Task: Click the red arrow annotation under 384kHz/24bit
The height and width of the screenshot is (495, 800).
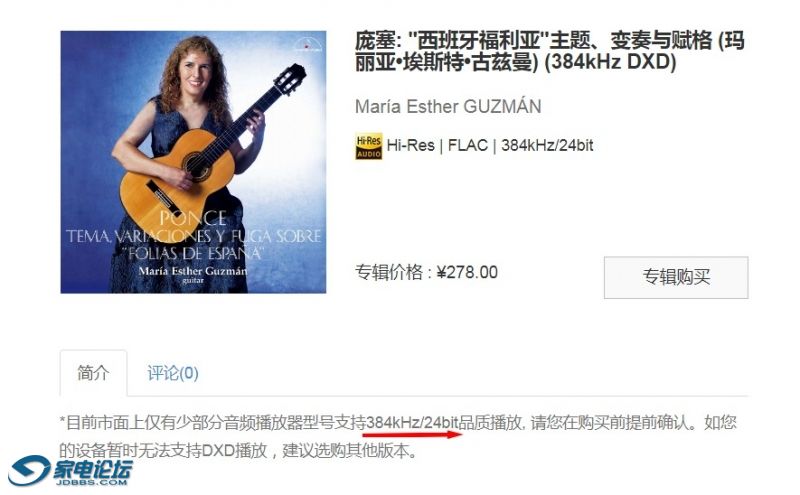Action: (412, 435)
